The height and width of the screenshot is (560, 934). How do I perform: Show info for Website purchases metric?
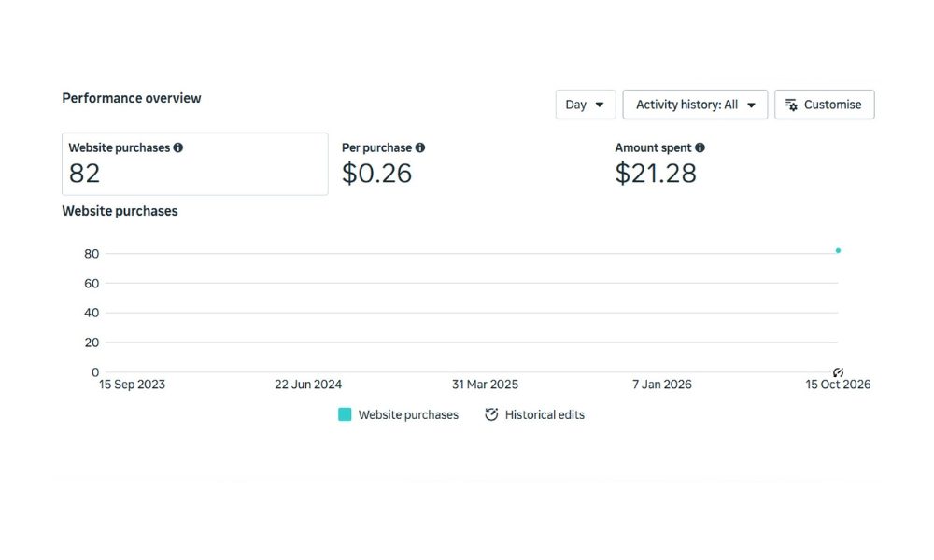pos(178,147)
